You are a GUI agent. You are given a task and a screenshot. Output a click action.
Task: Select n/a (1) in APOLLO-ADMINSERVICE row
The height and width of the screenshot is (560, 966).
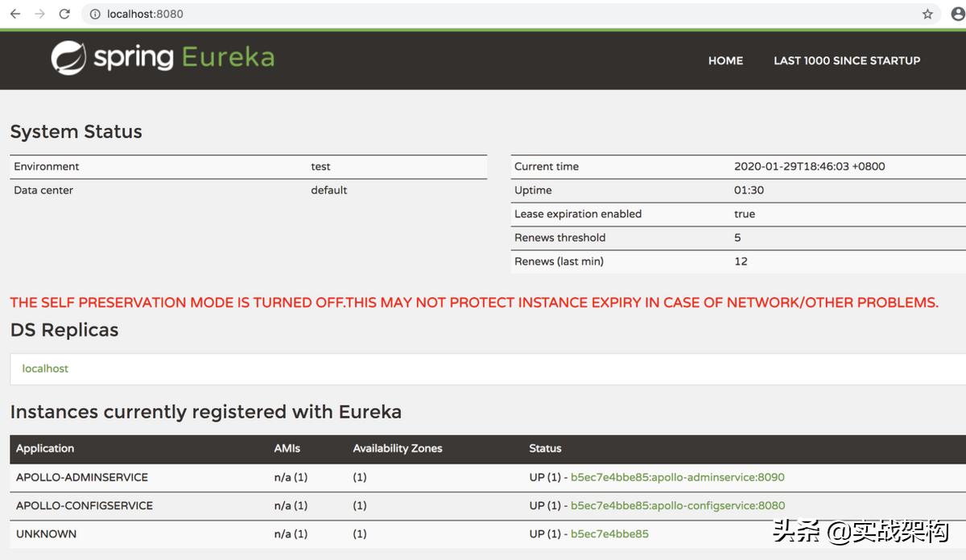291,477
